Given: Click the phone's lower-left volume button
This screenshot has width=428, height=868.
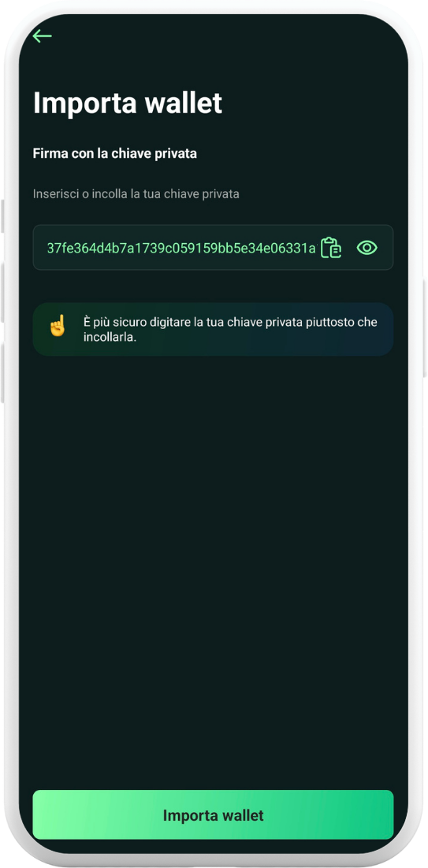Looking at the screenshot, I should pyautogui.click(x=2, y=372).
